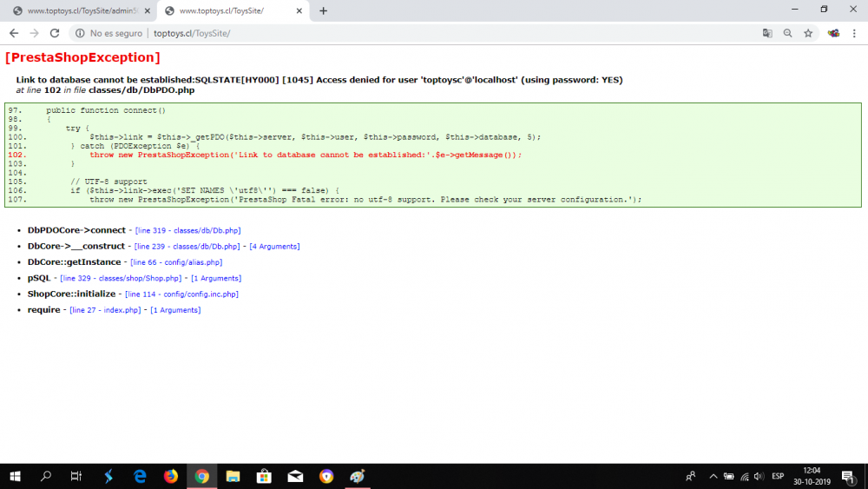Open the People icon in system tray
Viewport: 868px width, 489px height.
(x=691, y=476)
